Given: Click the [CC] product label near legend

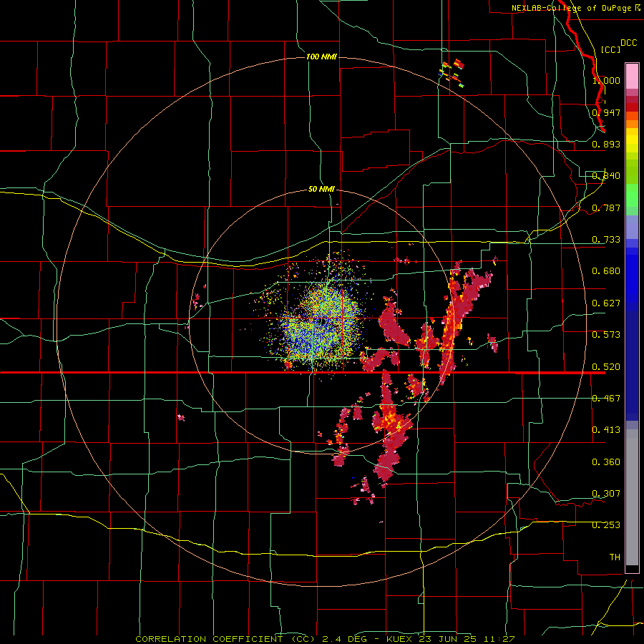Looking at the screenshot, I should pyautogui.click(x=610, y=49).
